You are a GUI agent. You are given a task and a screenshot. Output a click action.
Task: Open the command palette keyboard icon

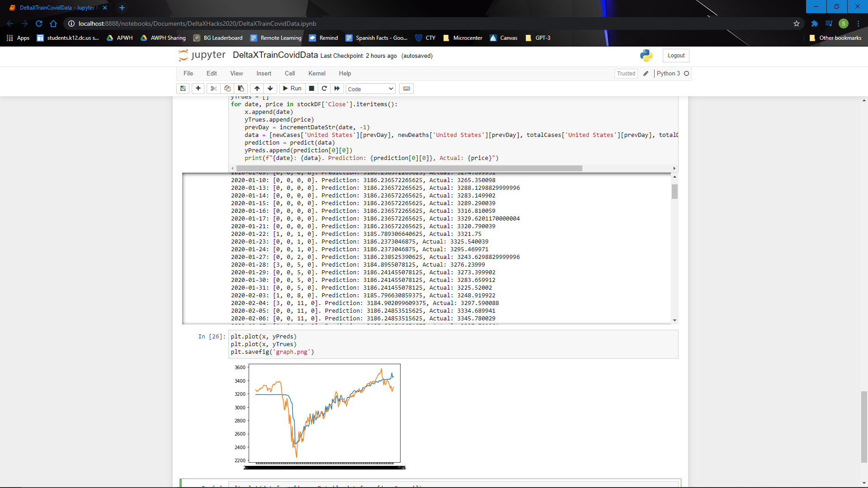click(406, 89)
